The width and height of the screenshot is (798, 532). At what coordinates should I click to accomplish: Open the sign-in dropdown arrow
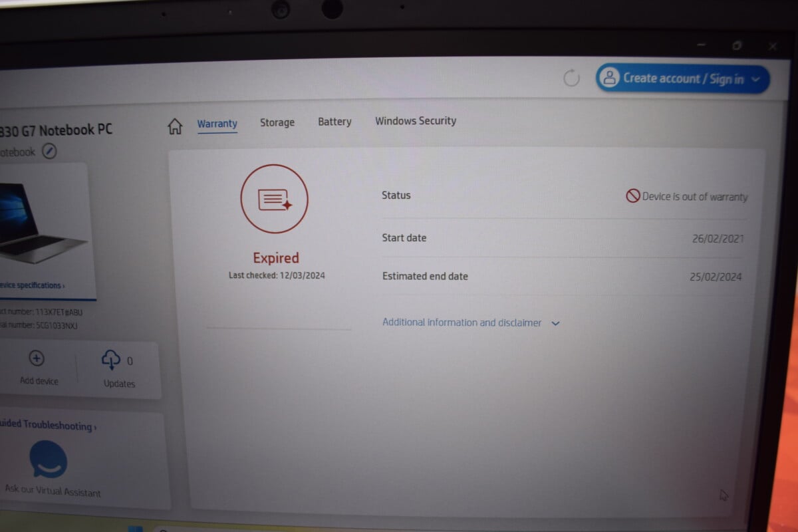point(755,80)
